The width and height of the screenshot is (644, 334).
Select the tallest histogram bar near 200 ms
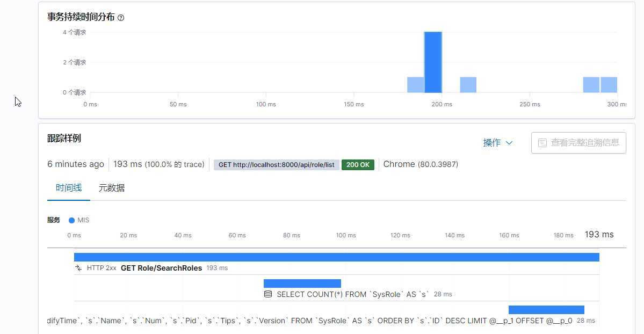pyautogui.click(x=433, y=62)
